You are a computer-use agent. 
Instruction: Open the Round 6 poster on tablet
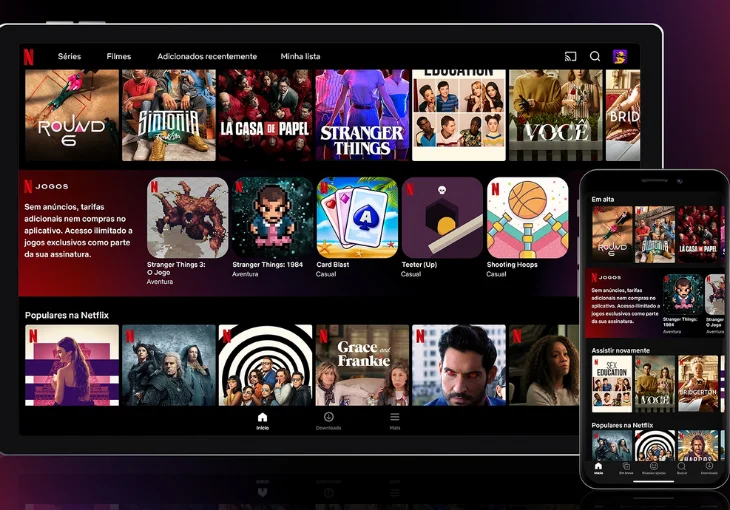72,115
